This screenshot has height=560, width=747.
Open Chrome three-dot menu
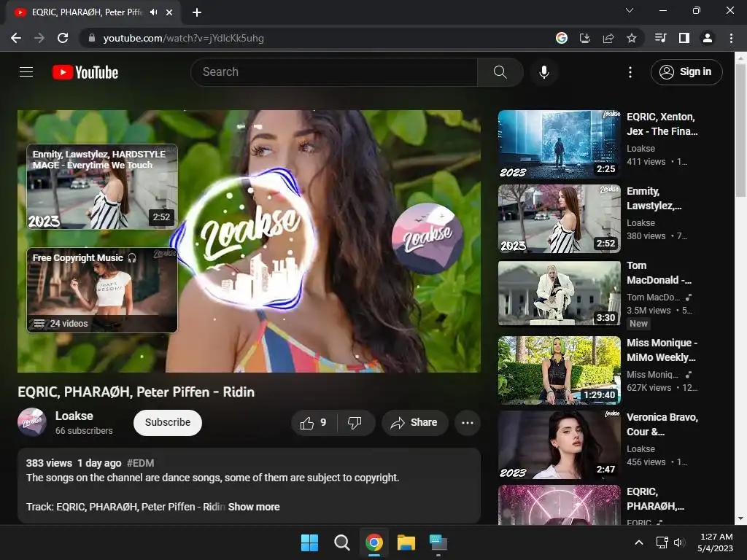(x=731, y=38)
